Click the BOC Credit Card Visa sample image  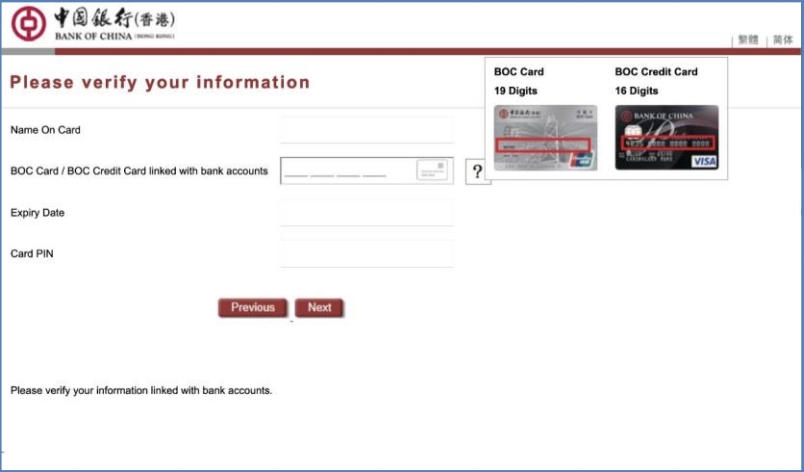coord(667,137)
